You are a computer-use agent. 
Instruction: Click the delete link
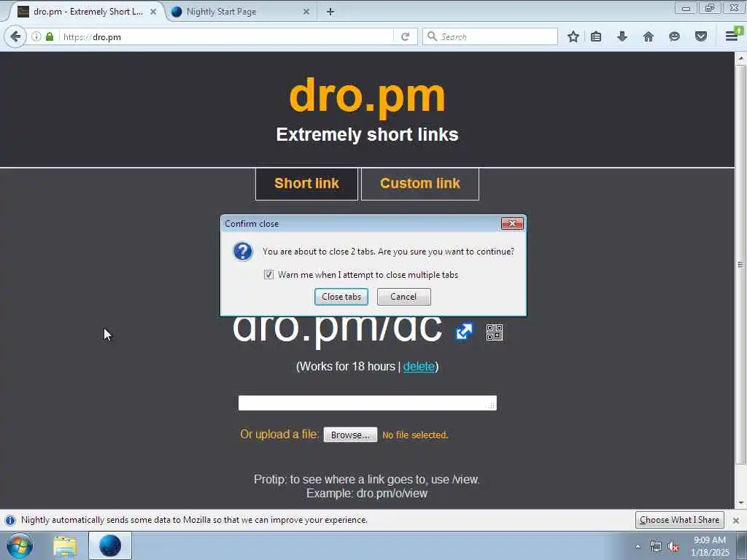point(419,366)
